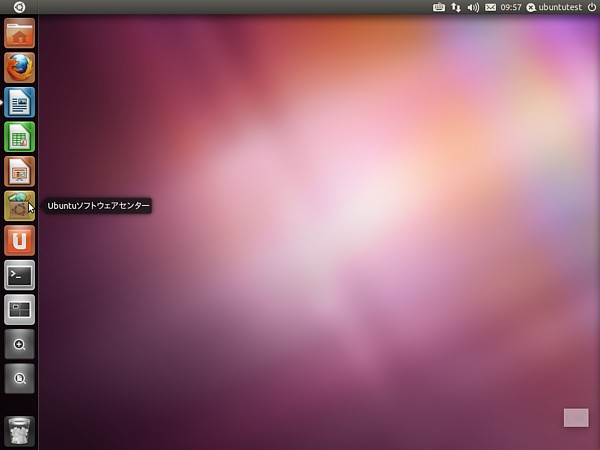Image resolution: width=600 pixels, height=450 pixels.
Task: Open the Ubuntu One launcher icon
Action: point(20,240)
